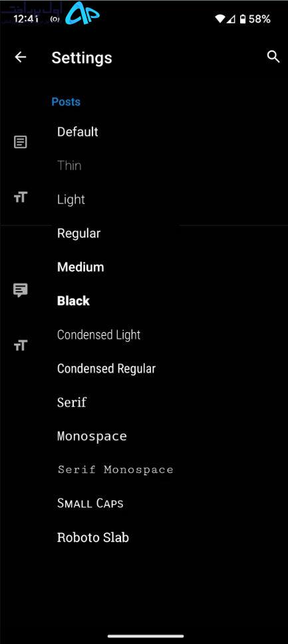Tap the back arrow in Settings header
288x644 pixels.
click(x=21, y=57)
